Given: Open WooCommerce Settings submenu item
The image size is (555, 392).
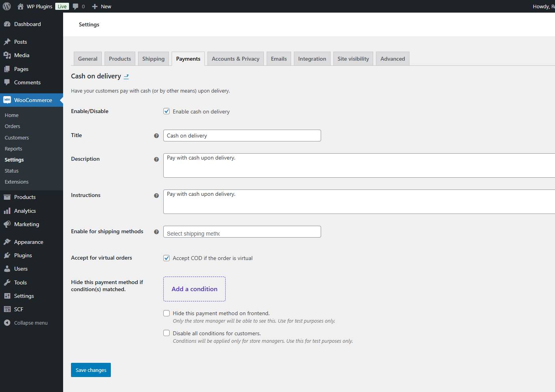Looking at the screenshot, I should [14, 160].
